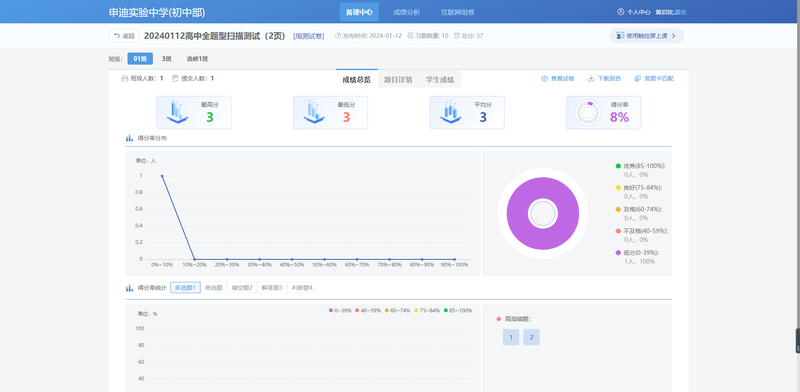
Task: Click high-frequency error question 2
Action: pos(531,337)
